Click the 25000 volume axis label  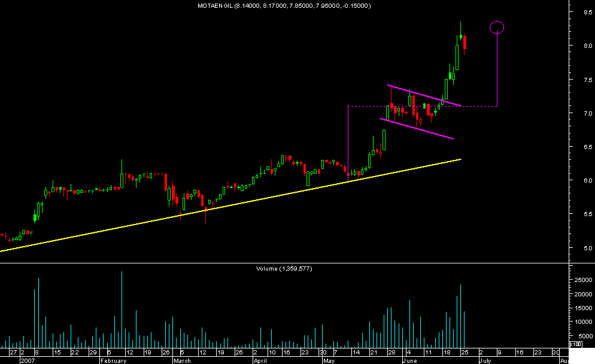click(583, 280)
